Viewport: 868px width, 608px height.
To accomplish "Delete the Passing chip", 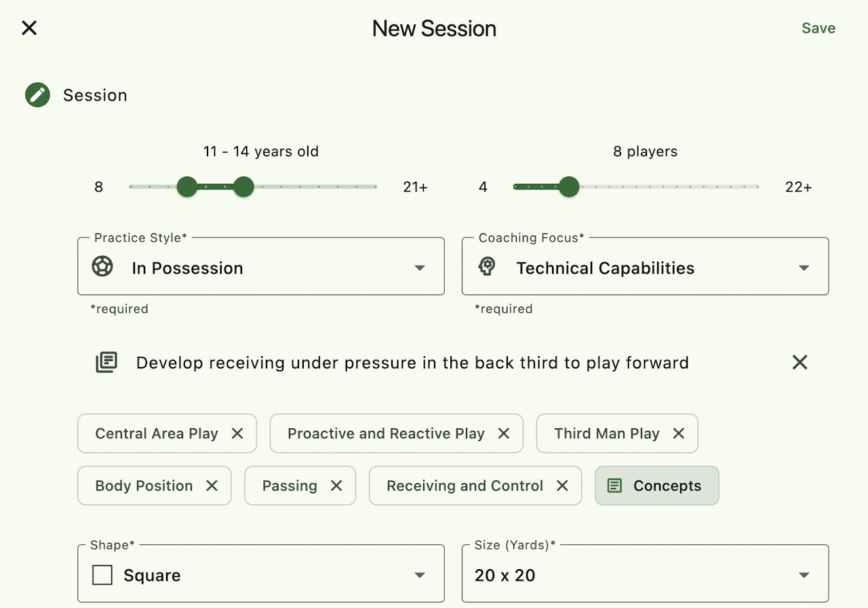I will [336, 486].
